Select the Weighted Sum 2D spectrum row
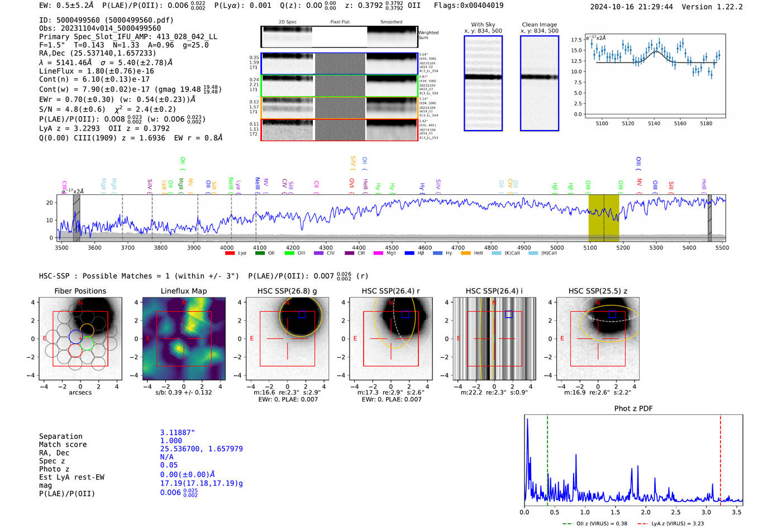782x532 pixels. point(339,37)
